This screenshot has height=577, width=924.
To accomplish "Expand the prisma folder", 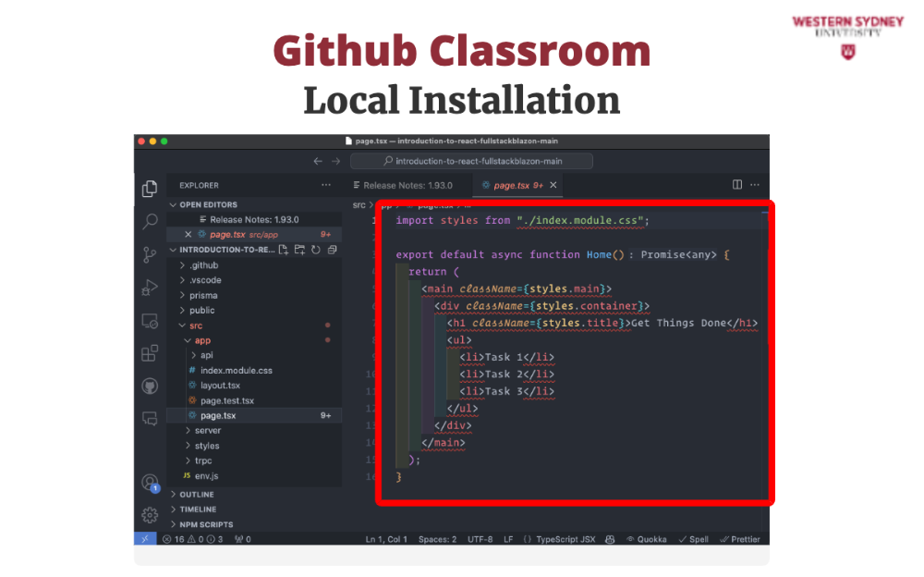I will [x=203, y=295].
